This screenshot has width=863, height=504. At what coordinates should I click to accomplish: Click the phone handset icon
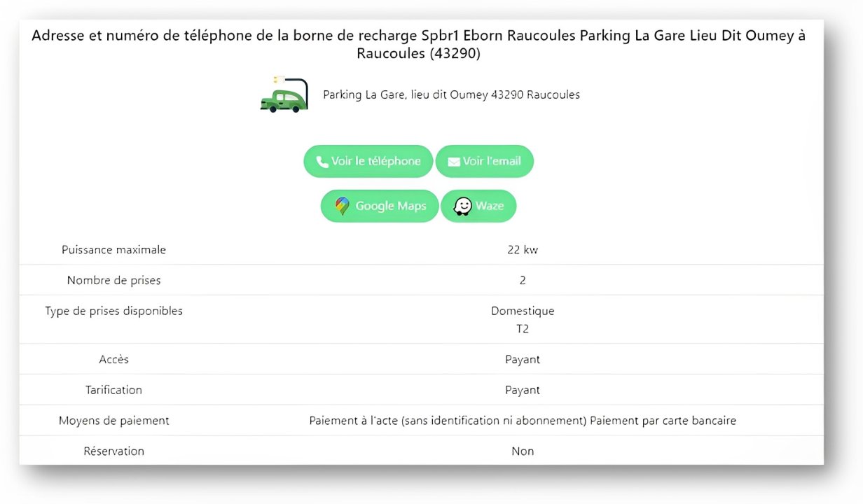322,162
